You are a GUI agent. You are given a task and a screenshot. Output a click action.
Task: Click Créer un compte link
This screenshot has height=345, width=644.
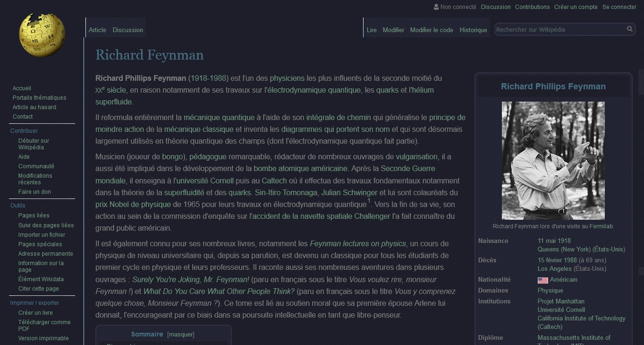(576, 7)
